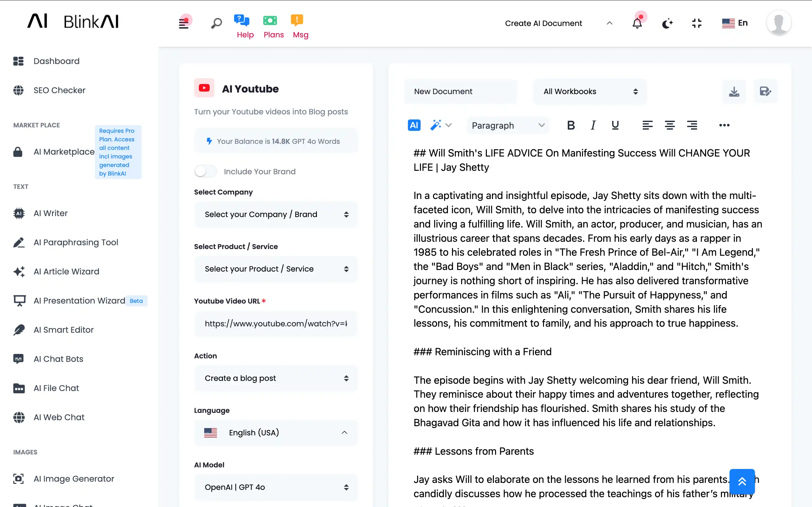Expand the Action dropdown set to Create a blog post
812x507 pixels.
tap(275, 378)
